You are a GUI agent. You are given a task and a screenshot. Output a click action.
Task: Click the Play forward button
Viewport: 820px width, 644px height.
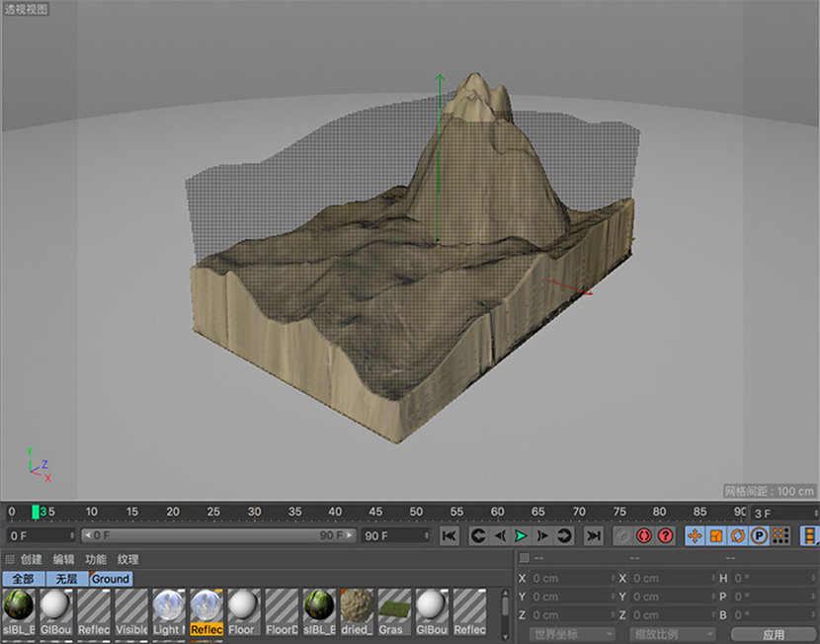(521, 535)
